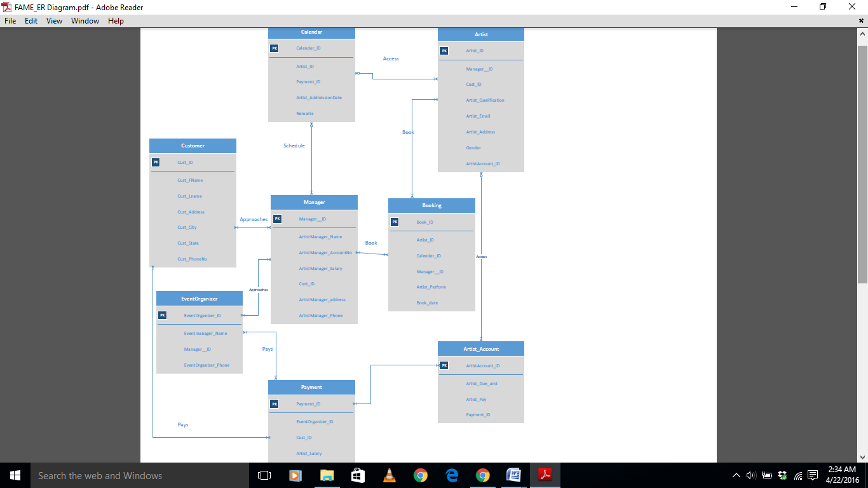
Task: Launch Microsoft Edge from the taskbar
Action: tap(451, 475)
